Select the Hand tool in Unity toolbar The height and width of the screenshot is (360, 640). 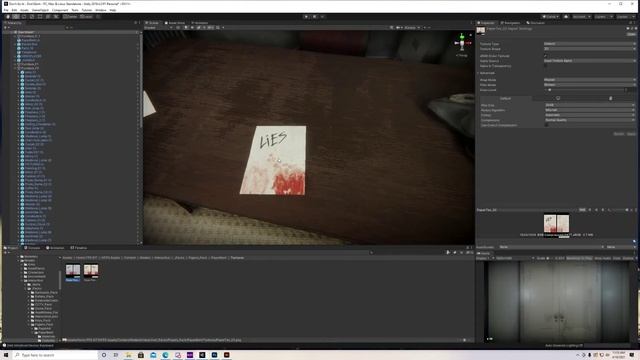(x=8, y=17)
